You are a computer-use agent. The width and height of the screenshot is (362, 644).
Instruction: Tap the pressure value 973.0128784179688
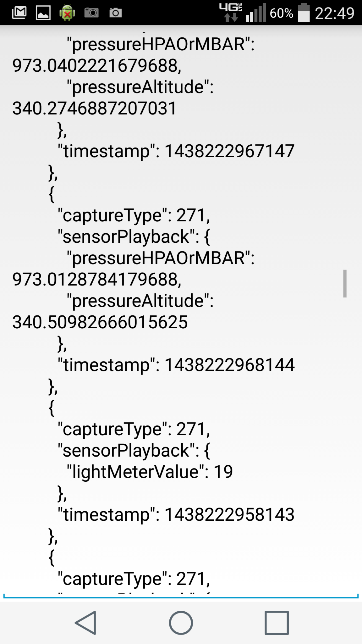click(97, 280)
